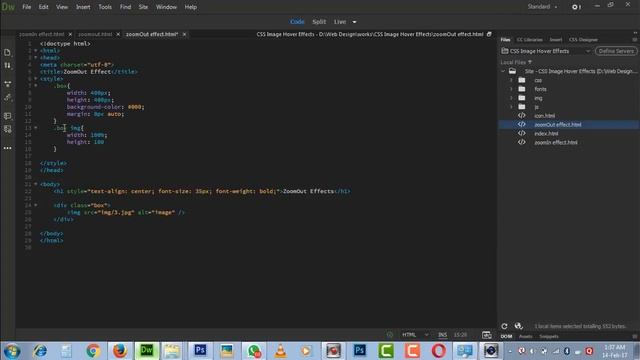The height and width of the screenshot is (360, 640).
Task: Open VLC media player from the taskbar
Action: pos(280,351)
